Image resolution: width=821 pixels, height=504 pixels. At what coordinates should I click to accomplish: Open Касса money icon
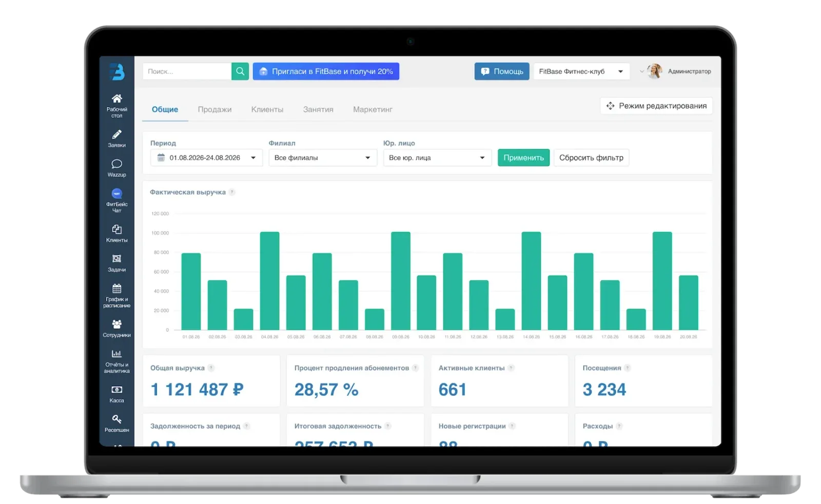pos(117,390)
